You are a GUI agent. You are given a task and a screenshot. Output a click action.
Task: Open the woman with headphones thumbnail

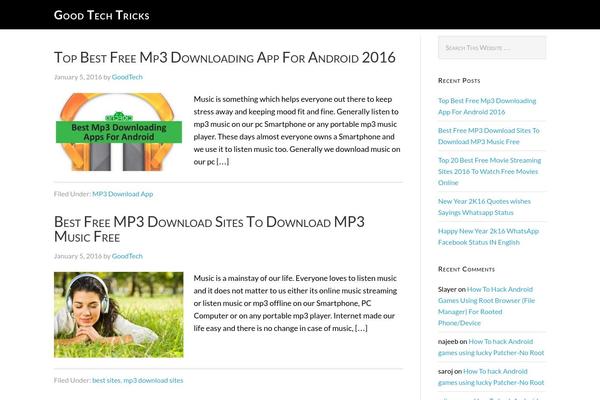point(119,315)
